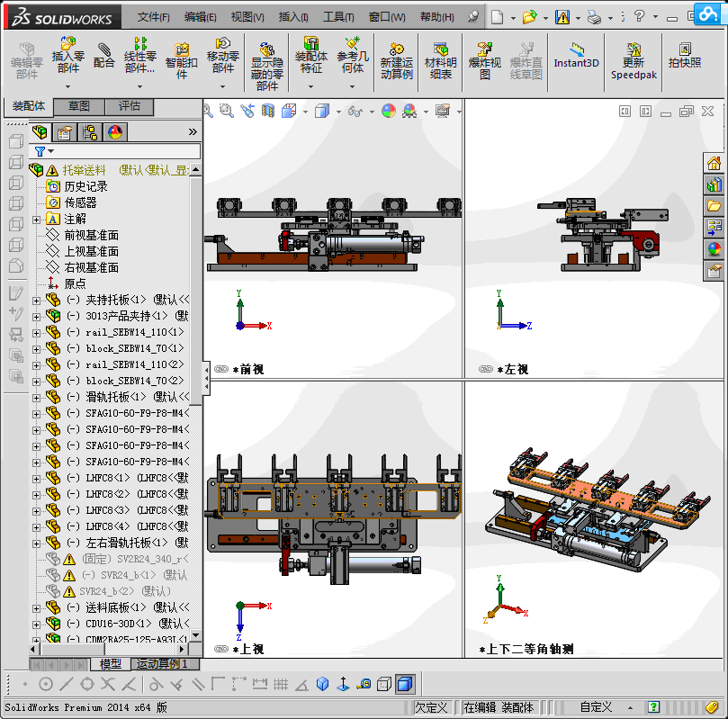Open 装配体特征 assembly features
The width and height of the screenshot is (728, 719).
[311, 55]
